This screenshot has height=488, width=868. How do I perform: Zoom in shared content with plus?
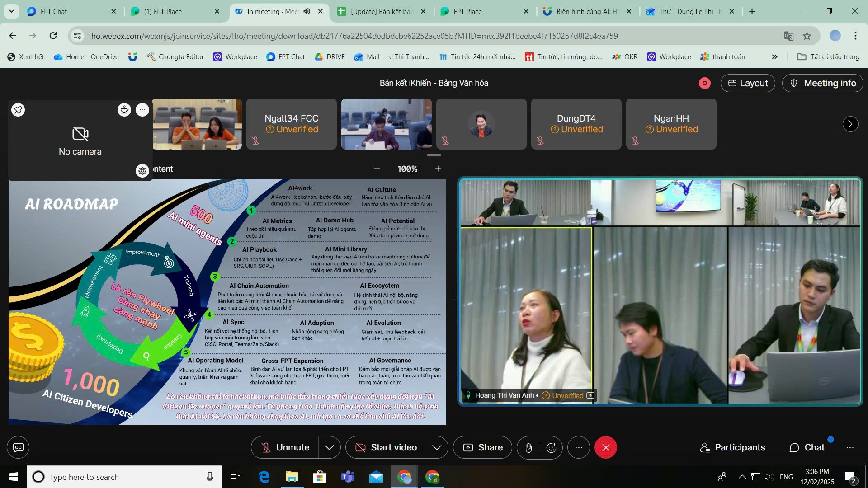click(438, 169)
